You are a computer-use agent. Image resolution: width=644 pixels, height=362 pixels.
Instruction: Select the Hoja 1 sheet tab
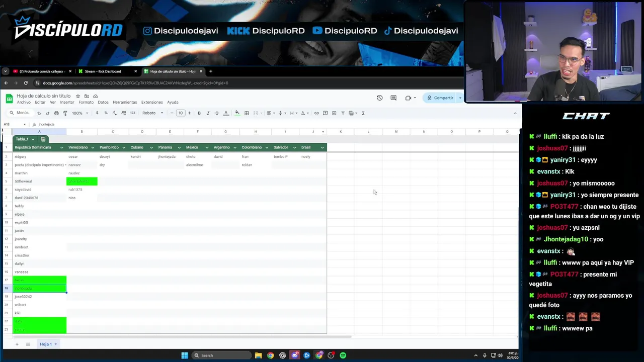(48, 344)
